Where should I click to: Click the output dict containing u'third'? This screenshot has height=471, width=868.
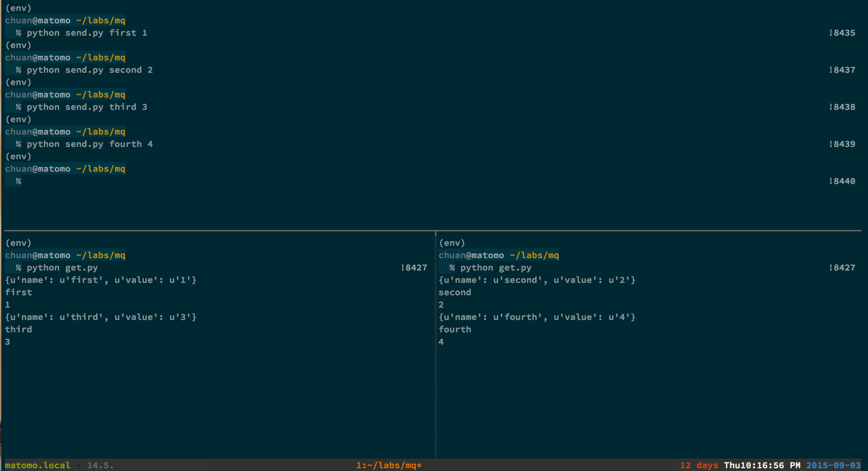click(101, 317)
